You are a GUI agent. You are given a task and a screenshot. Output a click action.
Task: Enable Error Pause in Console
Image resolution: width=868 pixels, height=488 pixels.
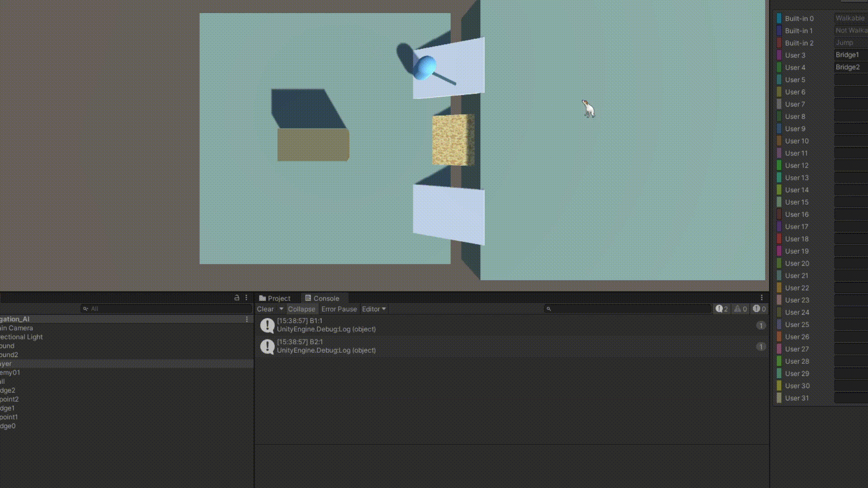pyautogui.click(x=339, y=309)
